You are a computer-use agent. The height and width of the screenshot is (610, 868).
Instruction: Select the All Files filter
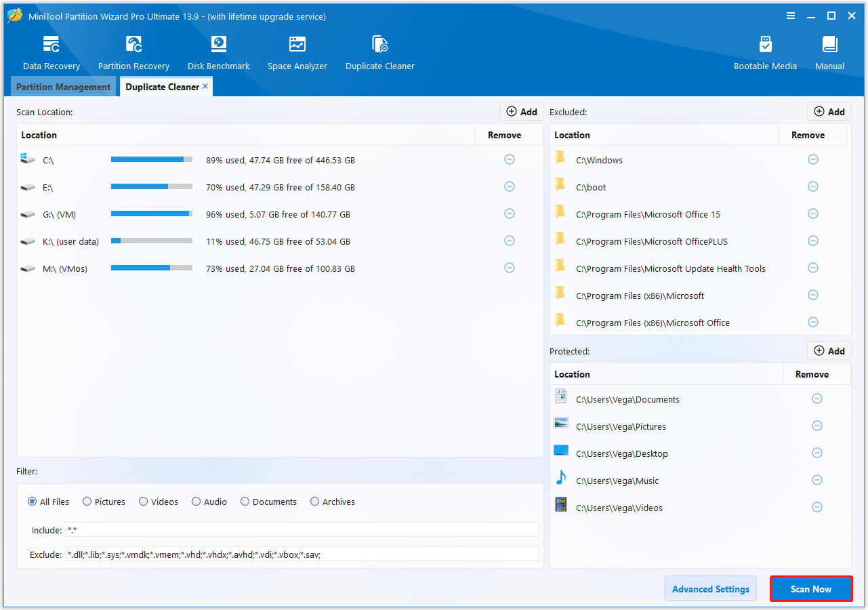(49, 502)
